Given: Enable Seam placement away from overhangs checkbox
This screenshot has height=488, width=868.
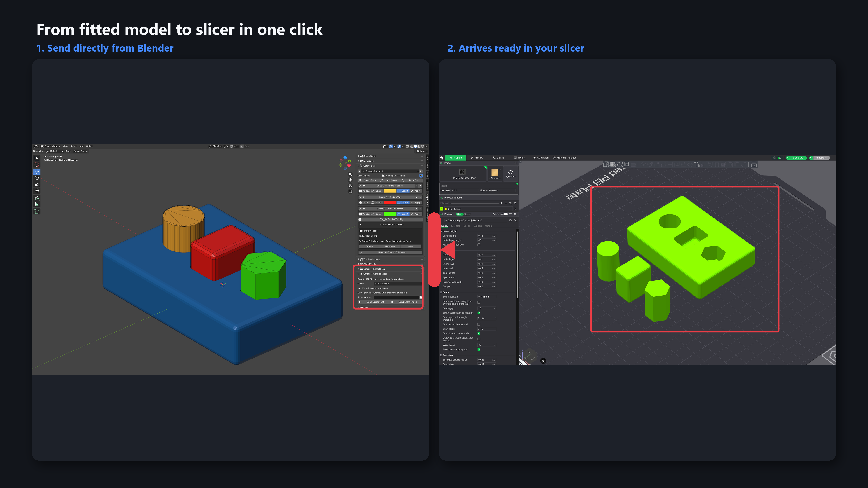Looking at the screenshot, I should (x=479, y=303).
